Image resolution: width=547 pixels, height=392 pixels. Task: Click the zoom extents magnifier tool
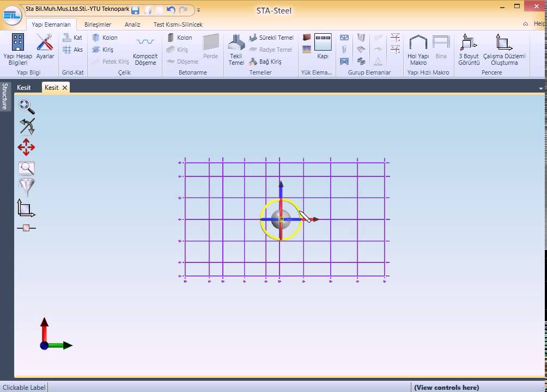point(26,106)
